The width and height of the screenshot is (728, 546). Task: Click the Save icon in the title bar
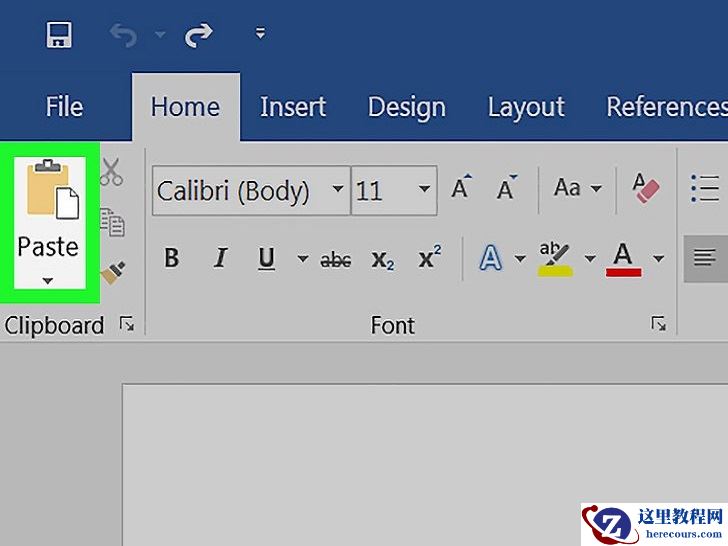[x=59, y=36]
